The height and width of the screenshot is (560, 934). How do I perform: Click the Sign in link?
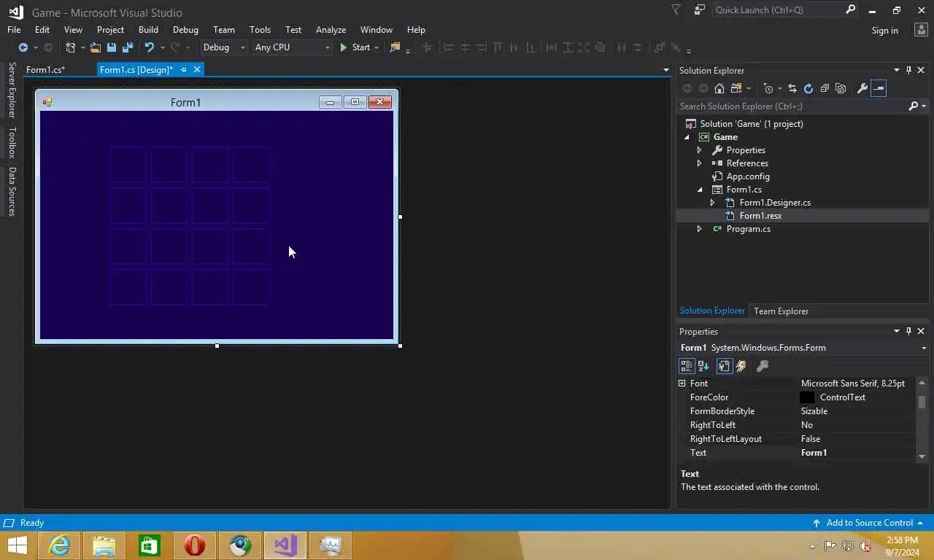(x=884, y=31)
